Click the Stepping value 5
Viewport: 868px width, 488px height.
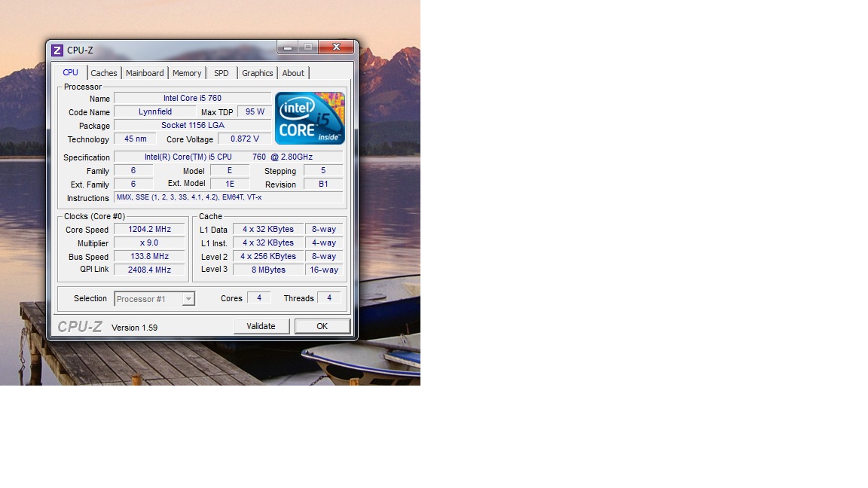pos(323,171)
